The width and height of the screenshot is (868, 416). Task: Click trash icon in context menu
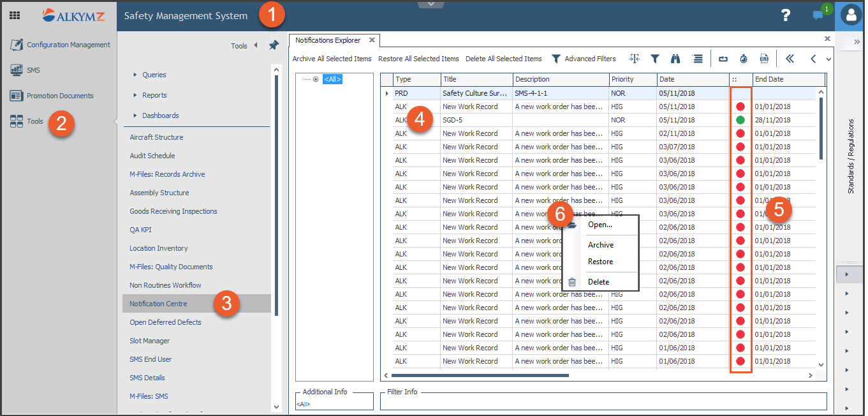(x=572, y=282)
